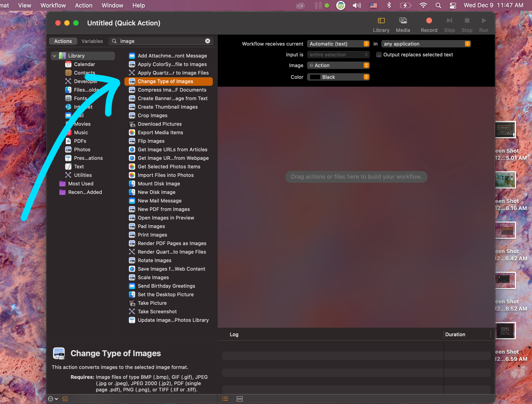Select the Utilities library category
Image resolution: width=532 pixels, height=404 pixels.
pos(82,175)
